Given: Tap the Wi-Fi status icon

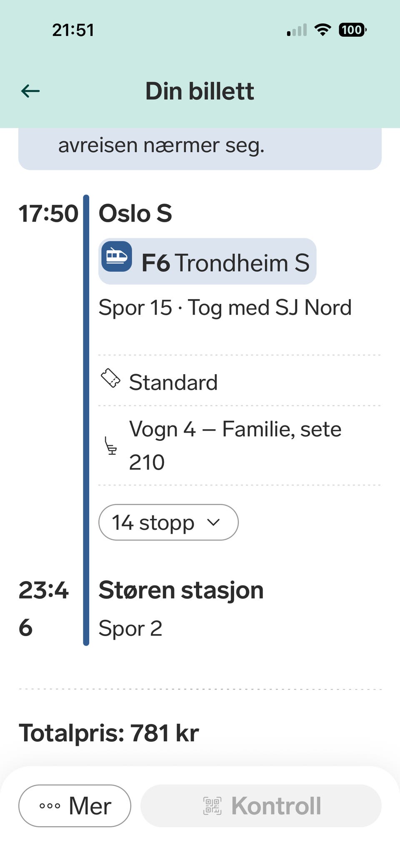Looking at the screenshot, I should pos(322,30).
